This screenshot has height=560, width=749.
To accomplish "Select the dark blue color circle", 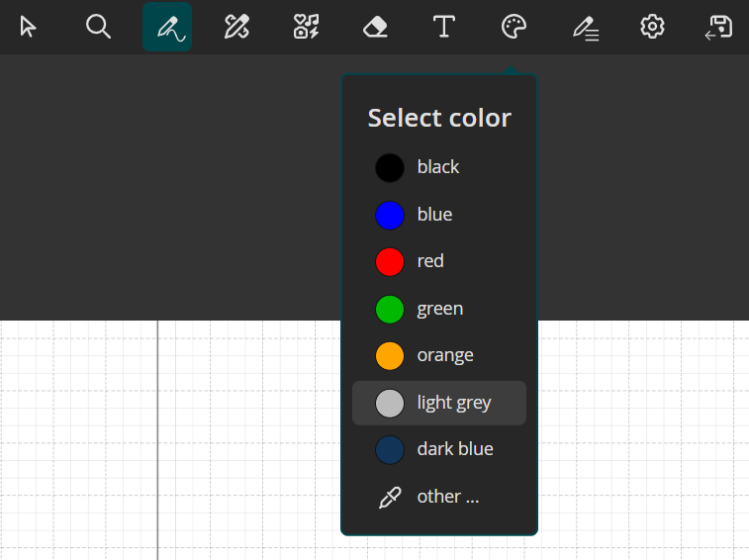I will (x=390, y=449).
